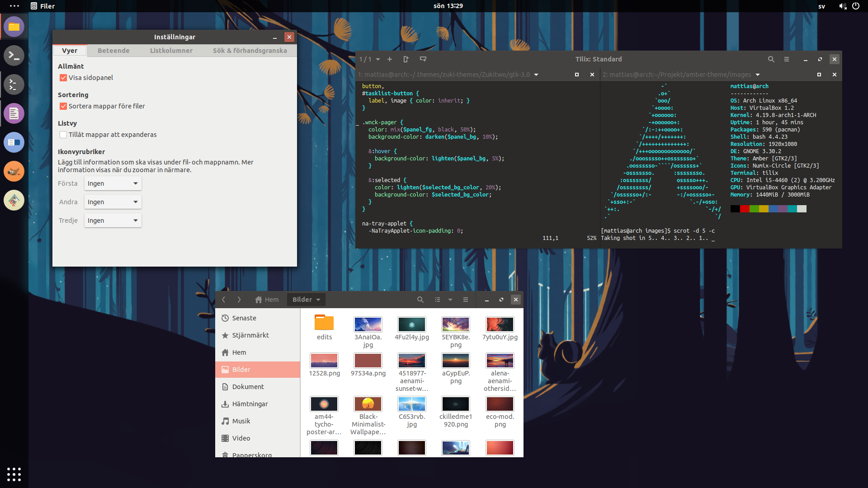Screen dimensions: 868x488
Task: Open Inkscape from the dock
Action: 14,200
